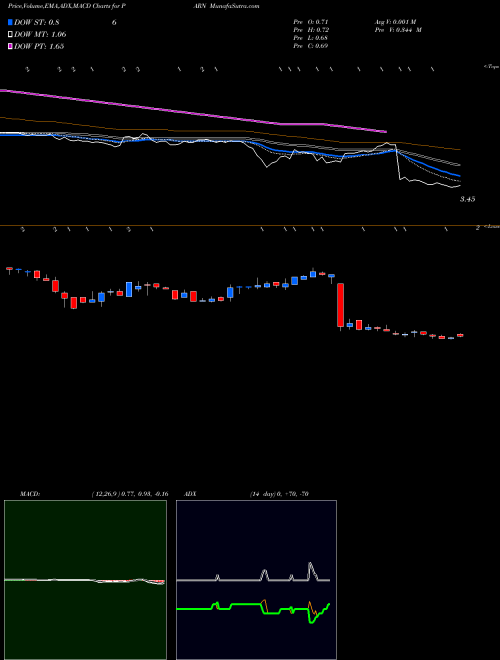The height and width of the screenshot is (660, 500).
Task: Click the magenta DOW PT legend swatch
Action: 10,46
